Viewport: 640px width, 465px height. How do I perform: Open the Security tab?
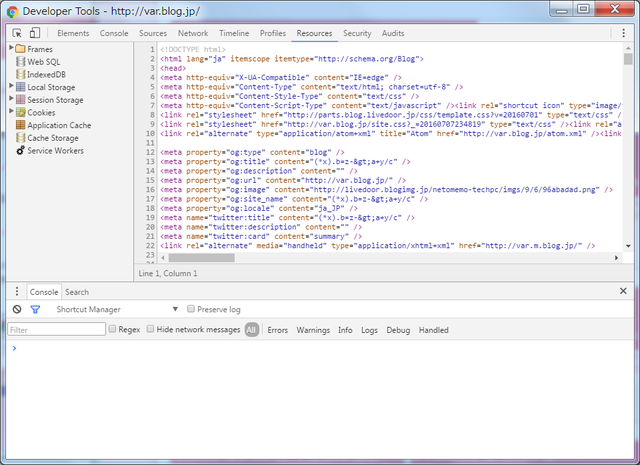[x=357, y=33]
